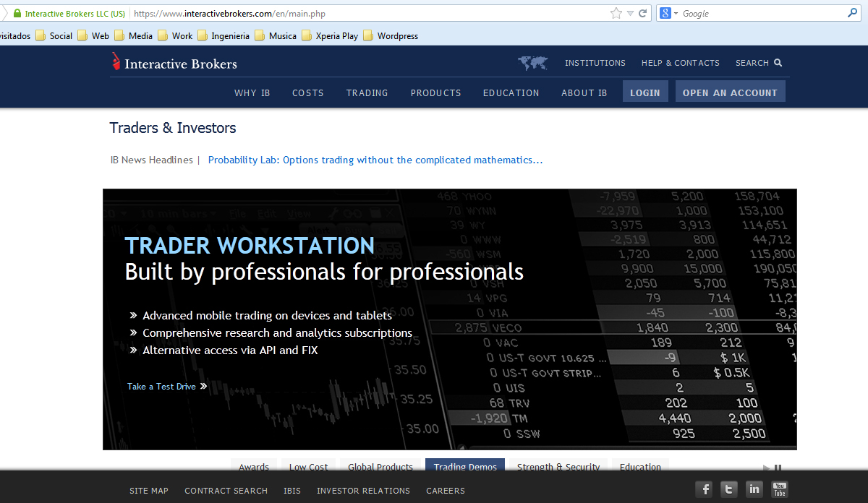Open the Work bookmarks folder
Image resolution: width=868 pixels, height=503 pixels.
175,35
